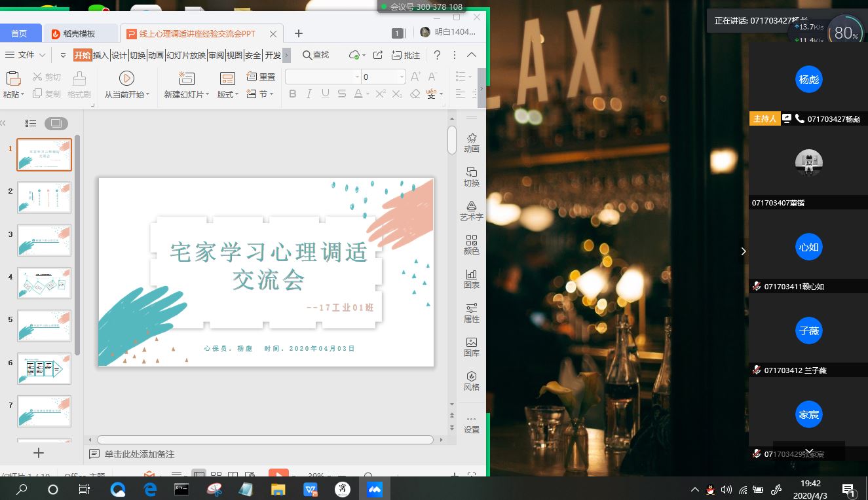Open Windows search in the taskbar
The width and height of the screenshot is (868, 500).
22,489
